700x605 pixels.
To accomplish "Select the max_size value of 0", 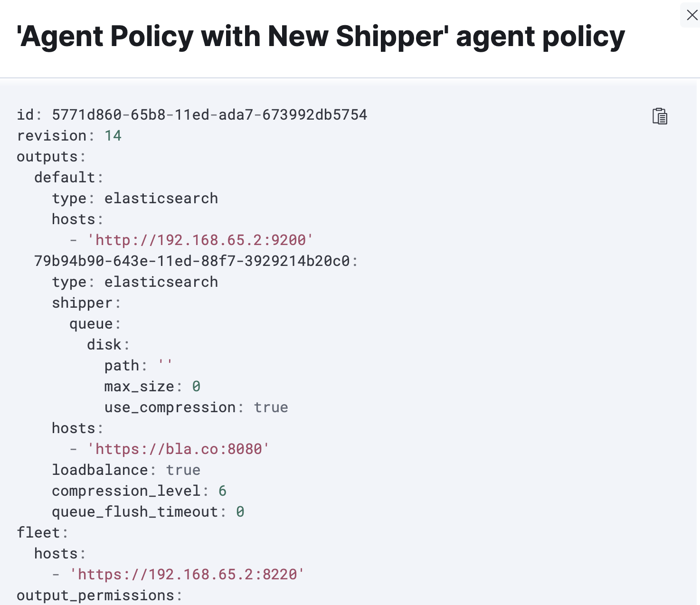I will pos(197,386).
